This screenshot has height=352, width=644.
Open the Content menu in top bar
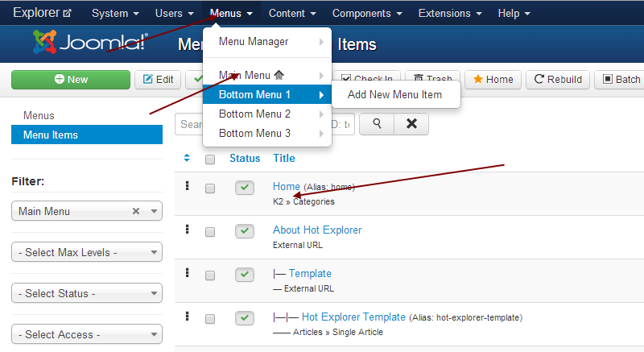click(291, 14)
